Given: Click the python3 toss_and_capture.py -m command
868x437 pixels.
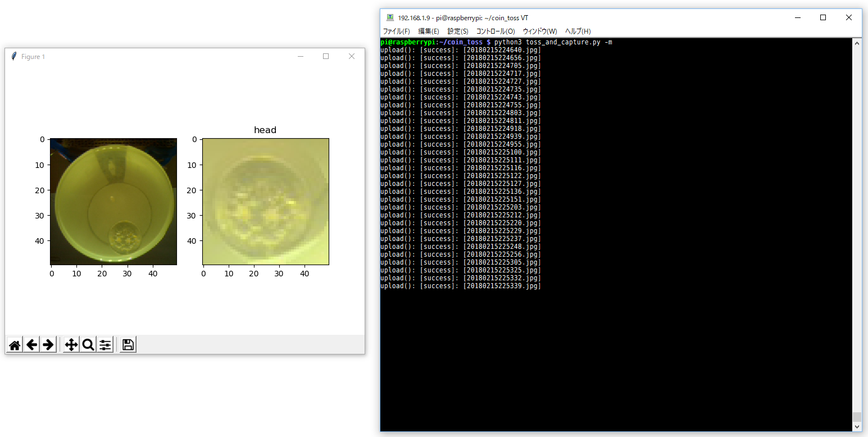Looking at the screenshot, I should tap(553, 42).
